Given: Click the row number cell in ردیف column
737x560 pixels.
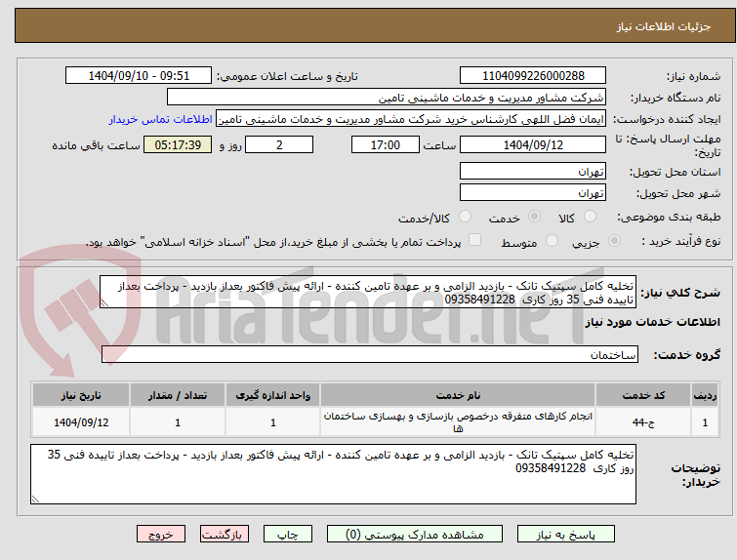Looking at the screenshot, I should coord(705,422).
